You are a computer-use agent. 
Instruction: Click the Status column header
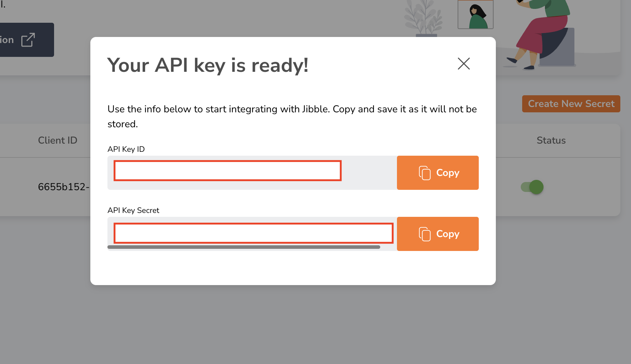[551, 140]
